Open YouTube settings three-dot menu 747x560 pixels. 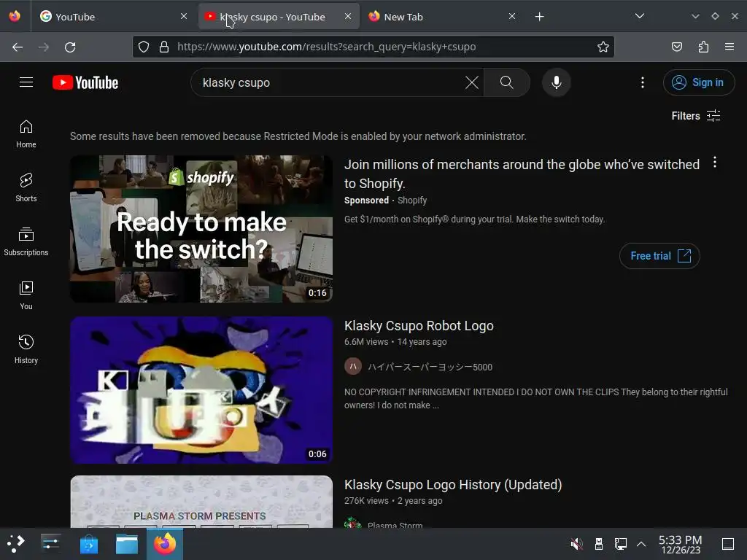642,82
